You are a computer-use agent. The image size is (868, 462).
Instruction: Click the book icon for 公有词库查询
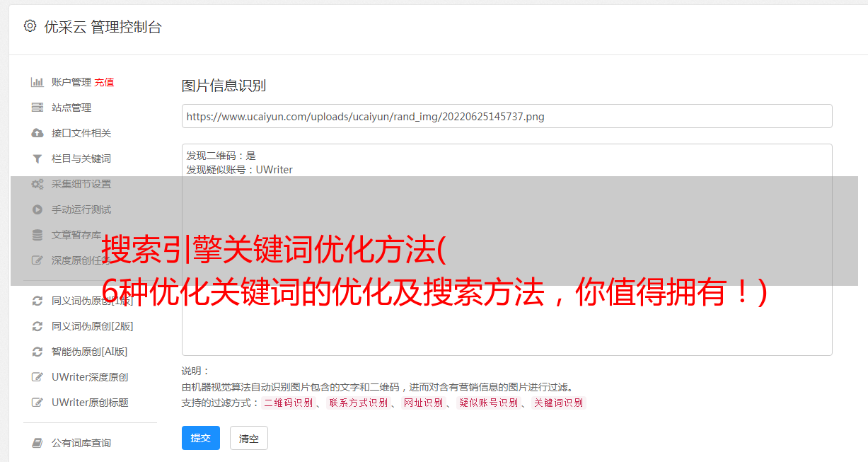coord(37,443)
